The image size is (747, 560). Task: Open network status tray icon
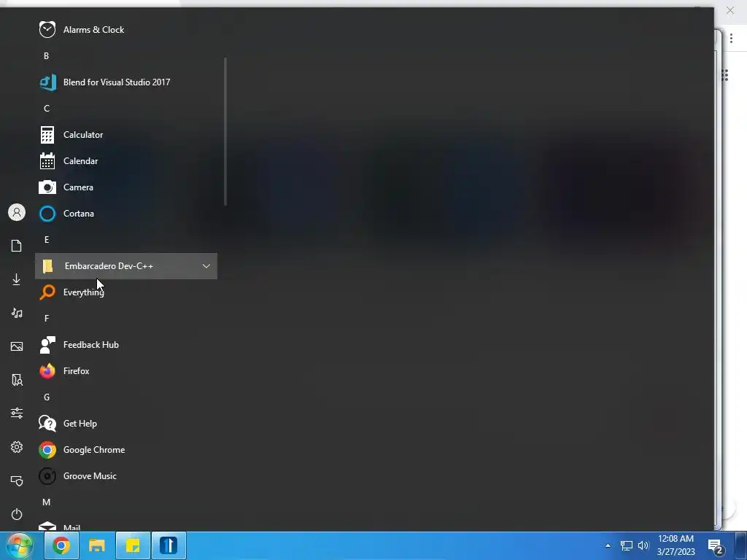[627, 545]
